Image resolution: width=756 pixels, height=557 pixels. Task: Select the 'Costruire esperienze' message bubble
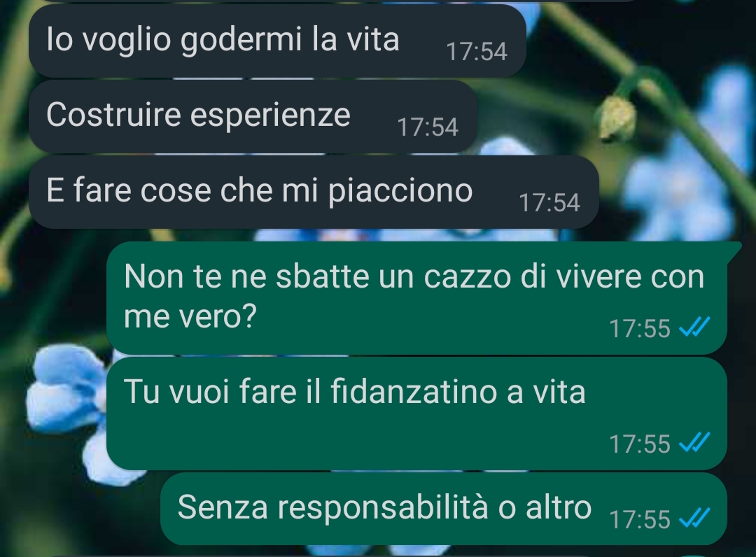point(253,116)
